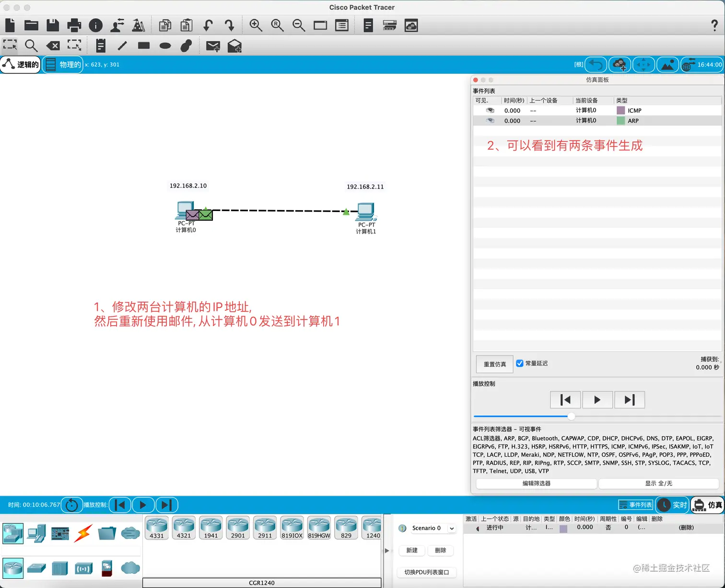Click the New file icon

pyautogui.click(x=10, y=25)
